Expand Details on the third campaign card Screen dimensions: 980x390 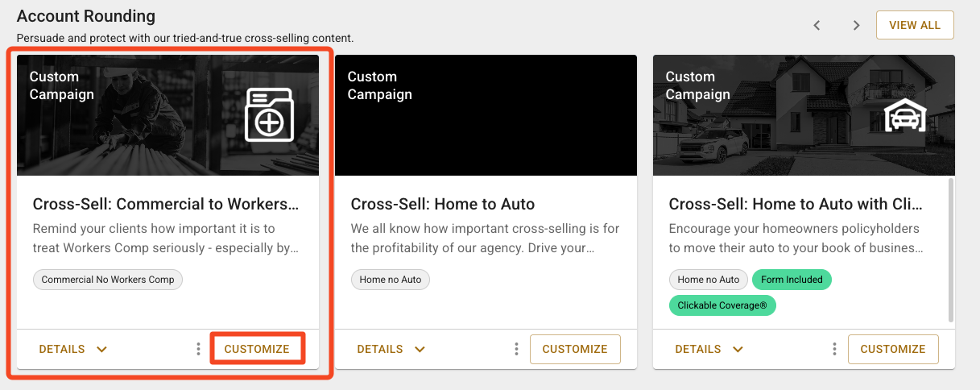(709, 349)
